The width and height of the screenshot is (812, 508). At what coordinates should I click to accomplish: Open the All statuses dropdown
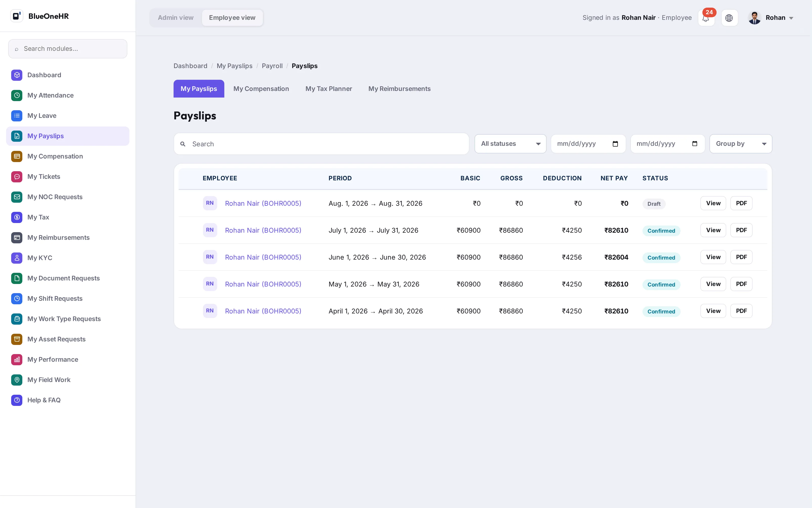510,144
